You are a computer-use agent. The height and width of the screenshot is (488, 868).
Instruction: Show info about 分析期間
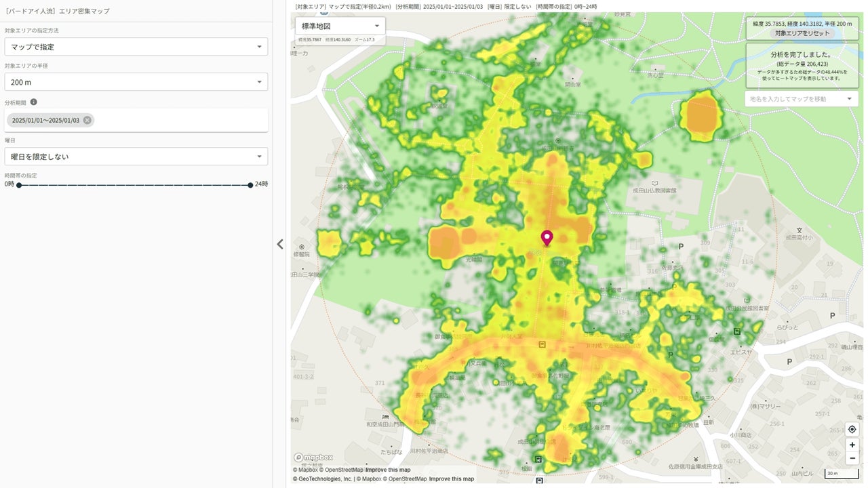(34, 102)
